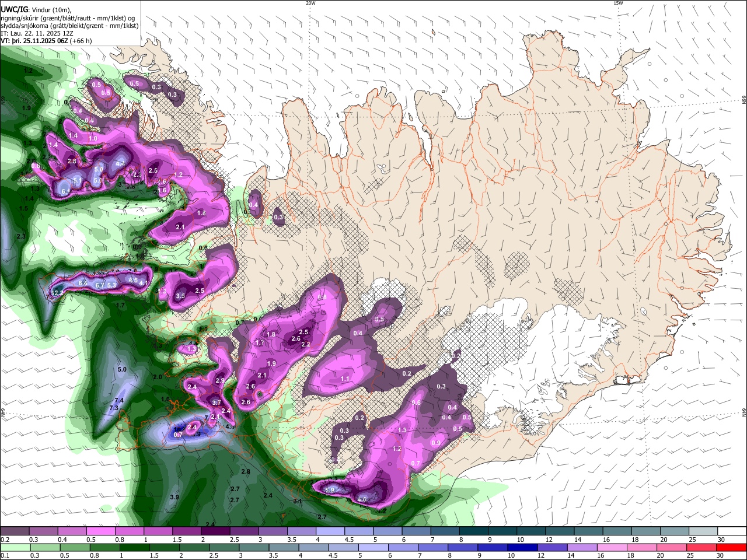747x560 pixels.
Task: Select the "rigning/skúrir" legend description line
Action: [69, 18]
